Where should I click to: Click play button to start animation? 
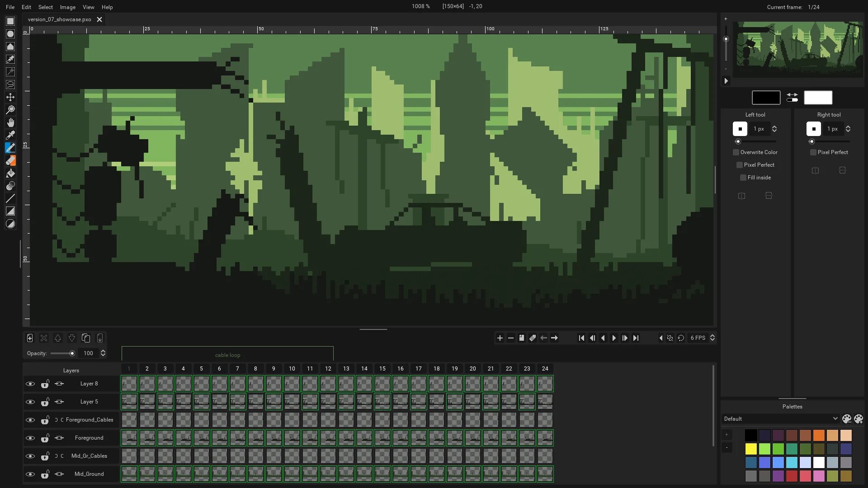click(613, 338)
